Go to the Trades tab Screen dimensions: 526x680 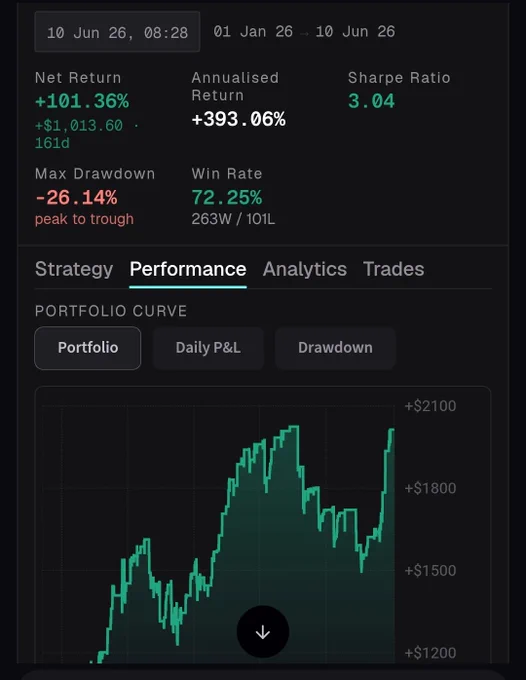pos(393,269)
